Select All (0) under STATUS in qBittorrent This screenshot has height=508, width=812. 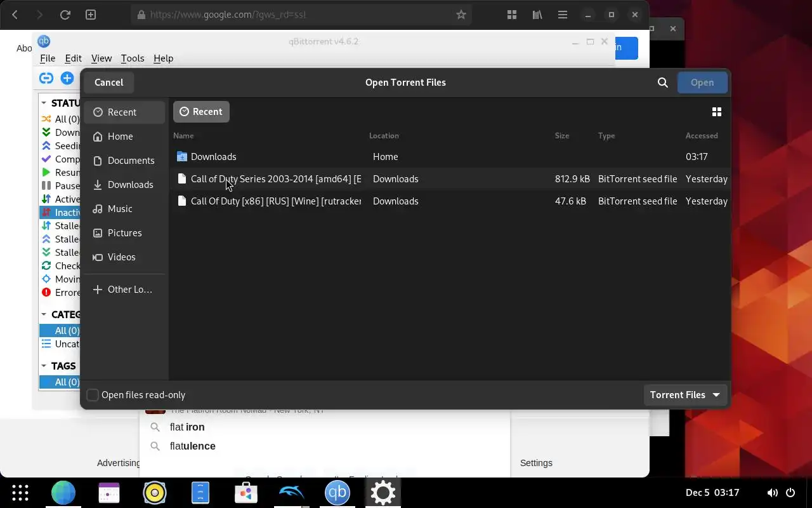click(61, 119)
